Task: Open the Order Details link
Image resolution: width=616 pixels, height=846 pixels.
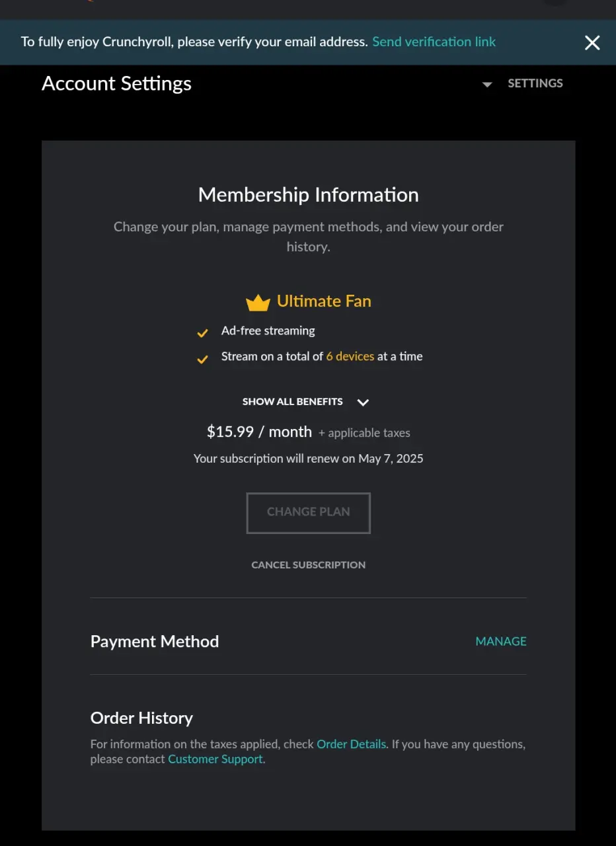Action: (x=352, y=744)
